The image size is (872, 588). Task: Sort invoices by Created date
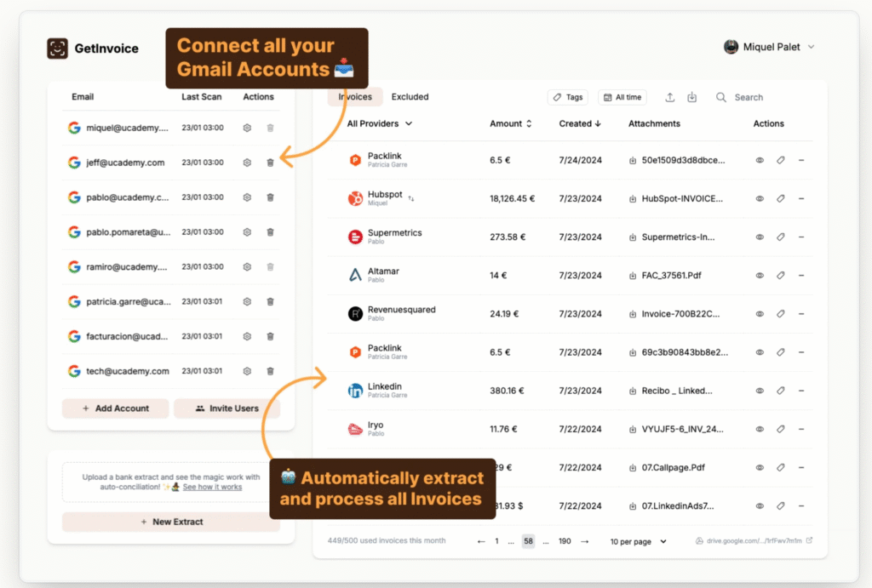click(580, 123)
